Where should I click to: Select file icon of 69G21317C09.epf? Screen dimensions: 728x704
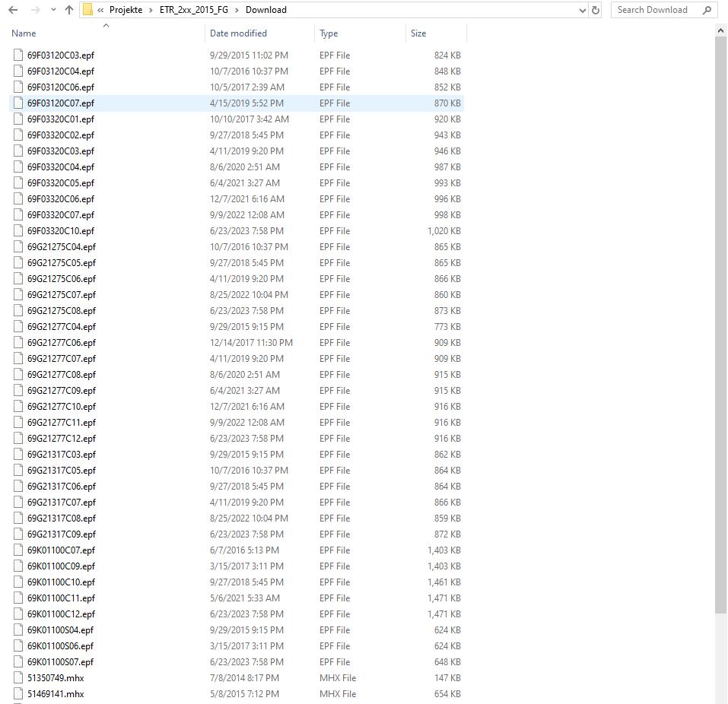pos(18,534)
